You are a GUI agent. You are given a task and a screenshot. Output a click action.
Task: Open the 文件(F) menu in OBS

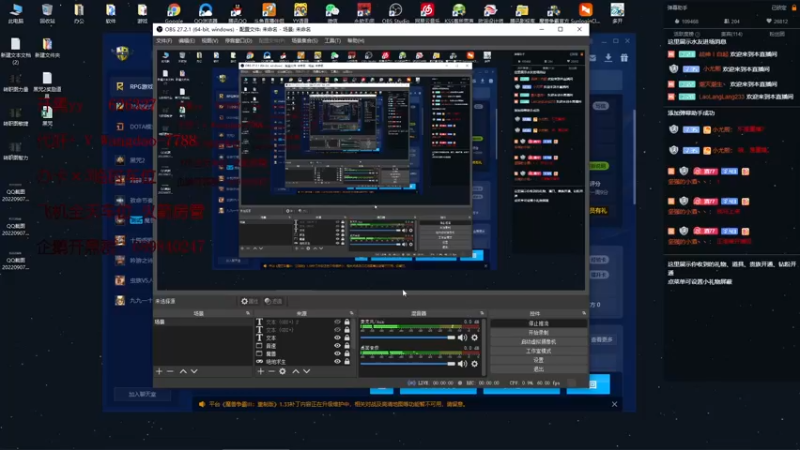[x=164, y=40]
